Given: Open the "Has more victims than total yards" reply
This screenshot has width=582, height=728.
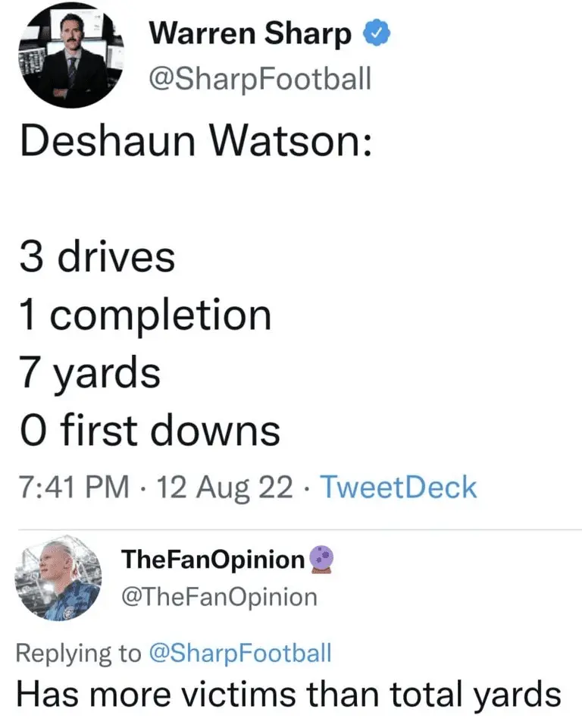Looking at the screenshot, I should point(289,694).
